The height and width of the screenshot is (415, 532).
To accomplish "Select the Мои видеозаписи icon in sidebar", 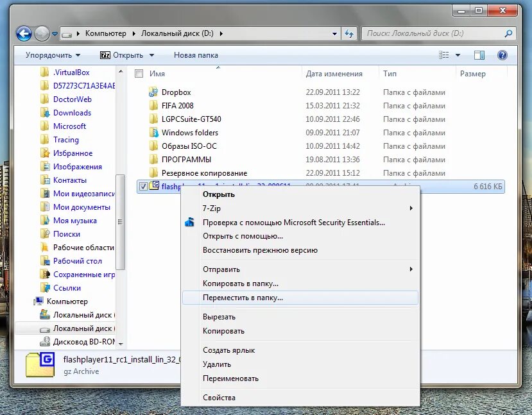I will [x=45, y=194].
